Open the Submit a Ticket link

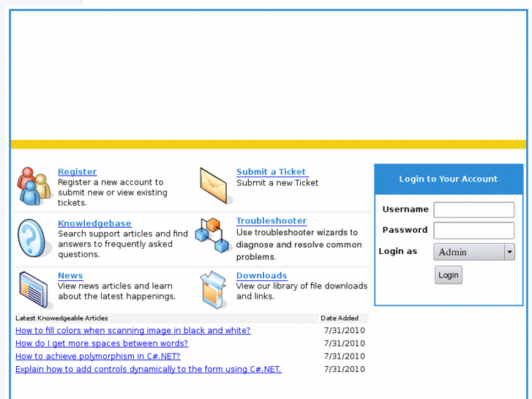click(x=272, y=172)
